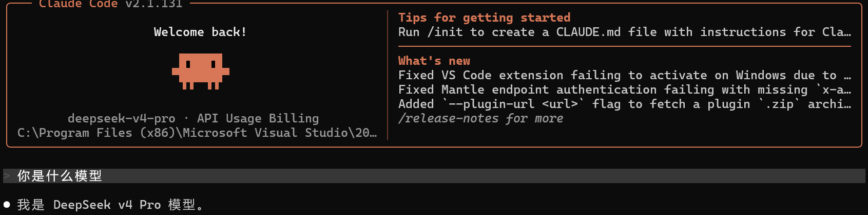
Task: Click the Tips for getting started heading
Action: tap(485, 18)
